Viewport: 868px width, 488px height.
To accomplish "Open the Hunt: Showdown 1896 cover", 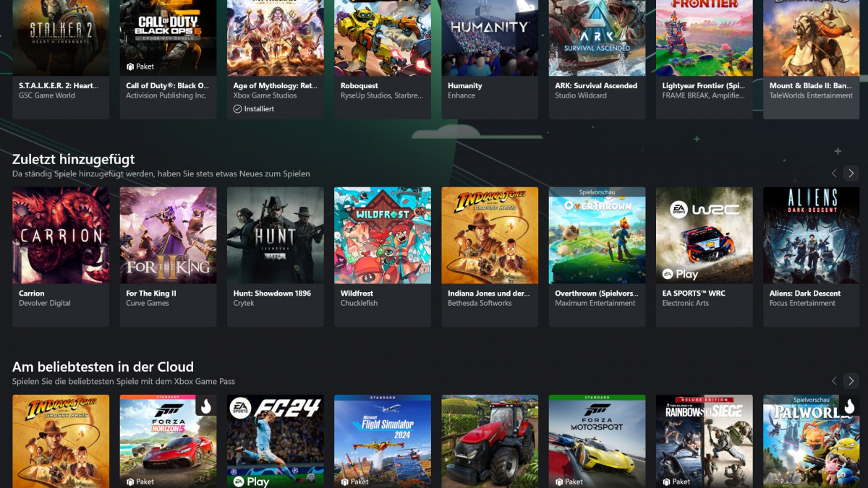I will pos(275,236).
